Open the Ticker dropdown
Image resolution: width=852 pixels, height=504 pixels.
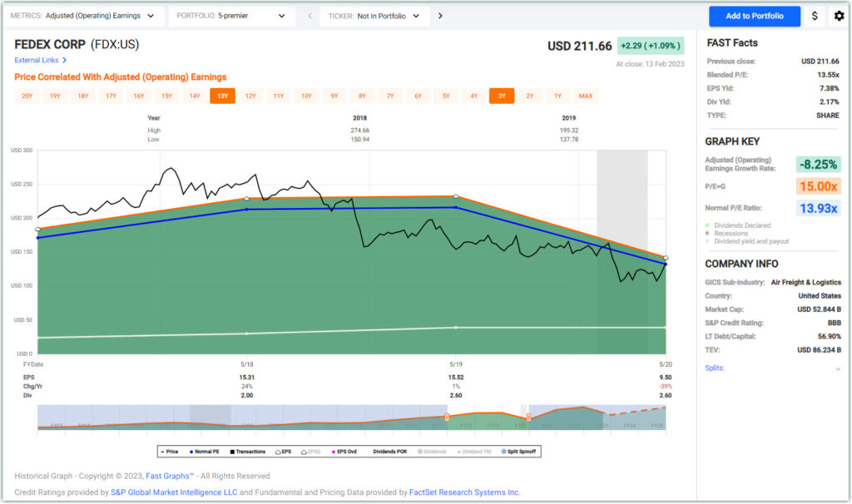pyautogui.click(x=373, y=16)
